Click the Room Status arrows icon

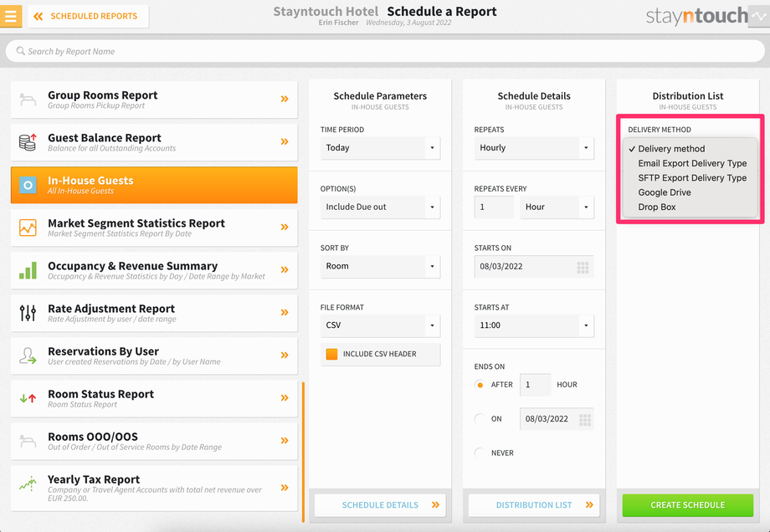28,398
